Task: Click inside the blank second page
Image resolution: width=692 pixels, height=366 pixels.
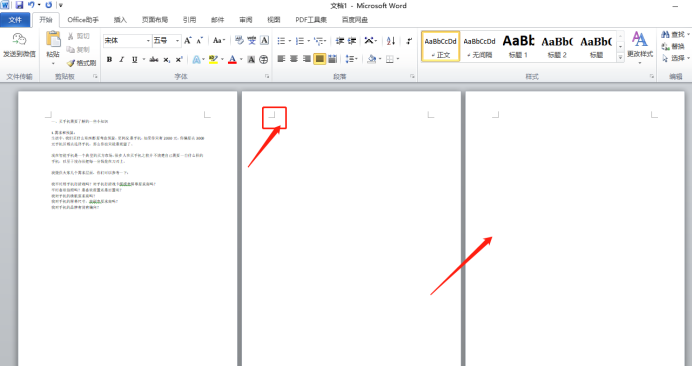Action: tap(351, 230)
